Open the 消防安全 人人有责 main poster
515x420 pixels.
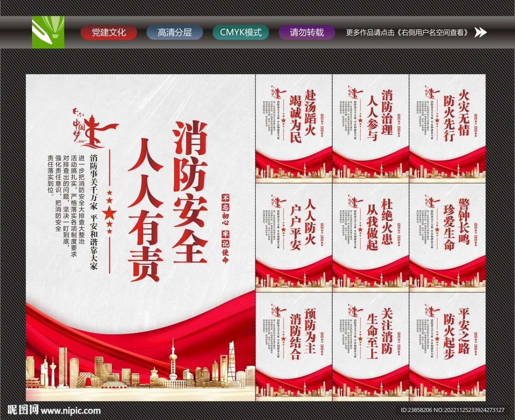point(141,238)
